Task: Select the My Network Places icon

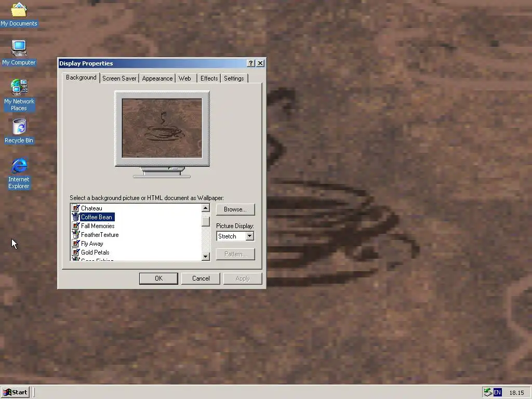Action: click(19, 95)
